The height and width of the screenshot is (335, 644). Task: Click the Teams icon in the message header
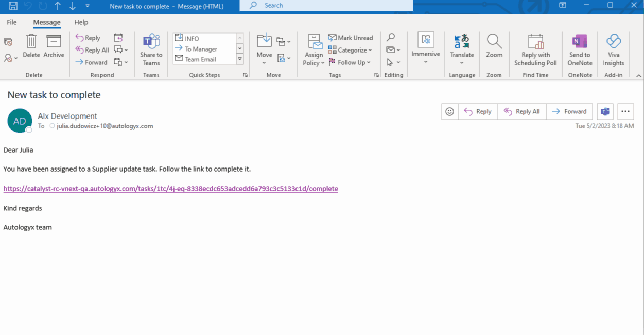(x=605, y=111)
